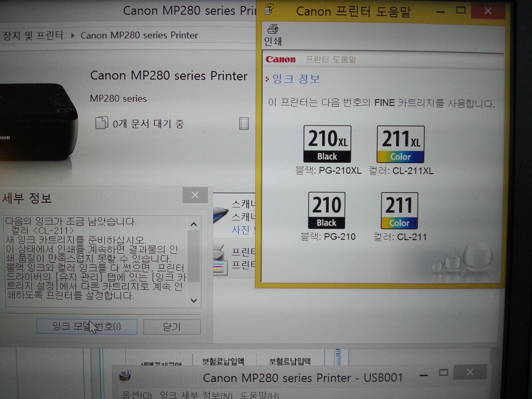Click the document queue icon beside 0개 문서
Screen dimensions: 532x399
[102, 123]
